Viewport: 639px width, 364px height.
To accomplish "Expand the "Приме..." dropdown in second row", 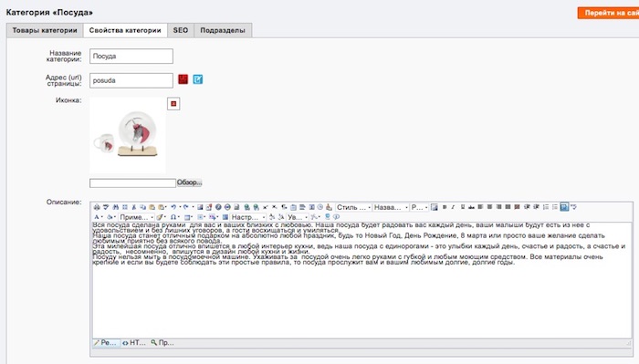I will coord(136,217).
